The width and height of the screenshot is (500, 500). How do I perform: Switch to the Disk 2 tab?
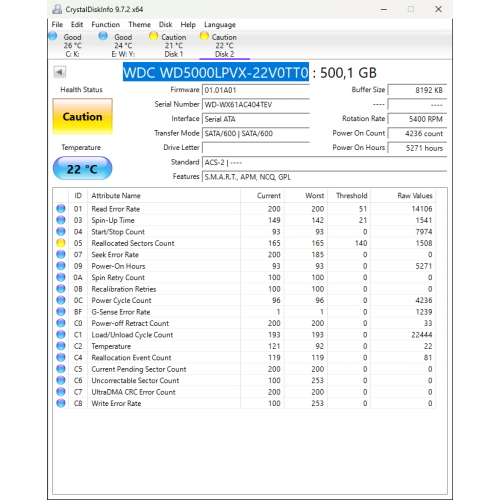click(x=224, y=45)
